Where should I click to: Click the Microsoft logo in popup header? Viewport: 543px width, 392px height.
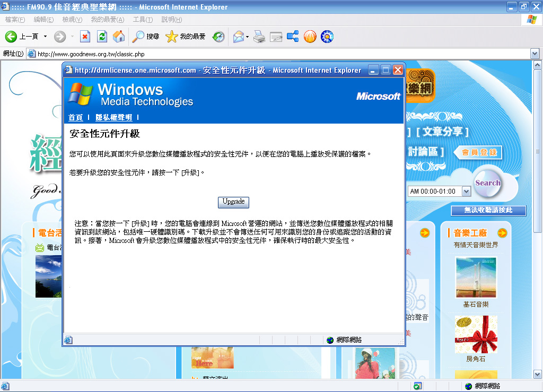[x=378, y=96]
